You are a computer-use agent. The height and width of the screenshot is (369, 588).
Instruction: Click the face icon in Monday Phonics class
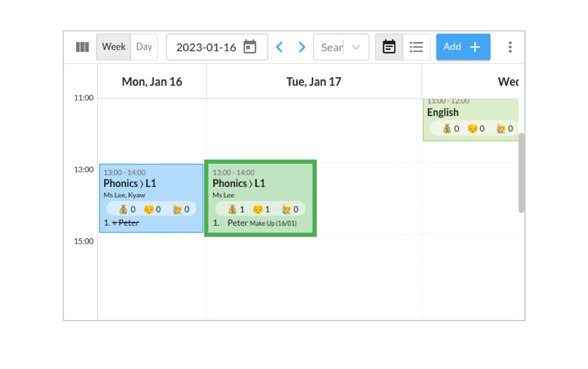[x=149, y=209]
